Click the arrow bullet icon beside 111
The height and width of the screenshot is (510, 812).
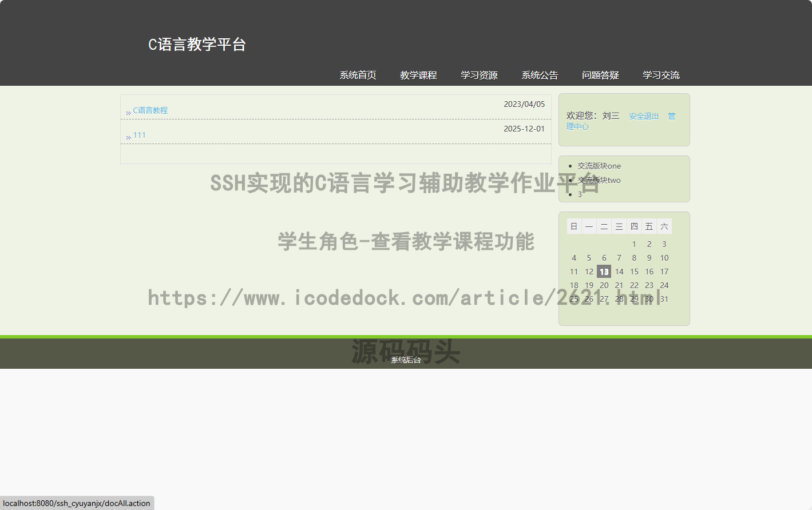click(x=128, y=137)
